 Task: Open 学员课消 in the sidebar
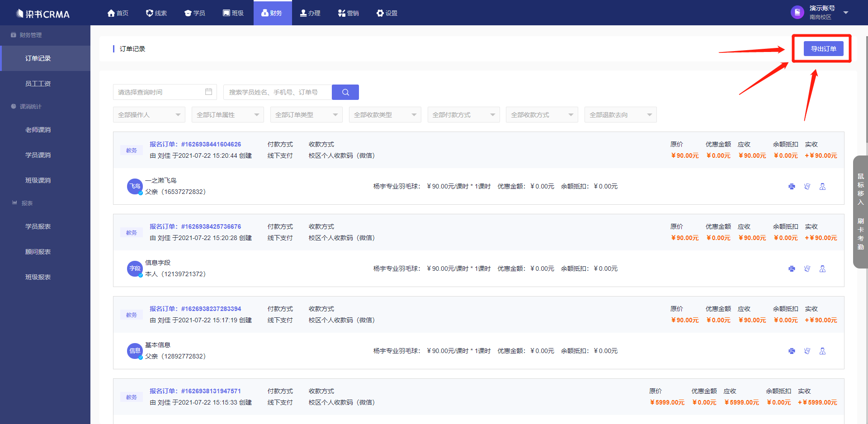click(x=45, y=155)
